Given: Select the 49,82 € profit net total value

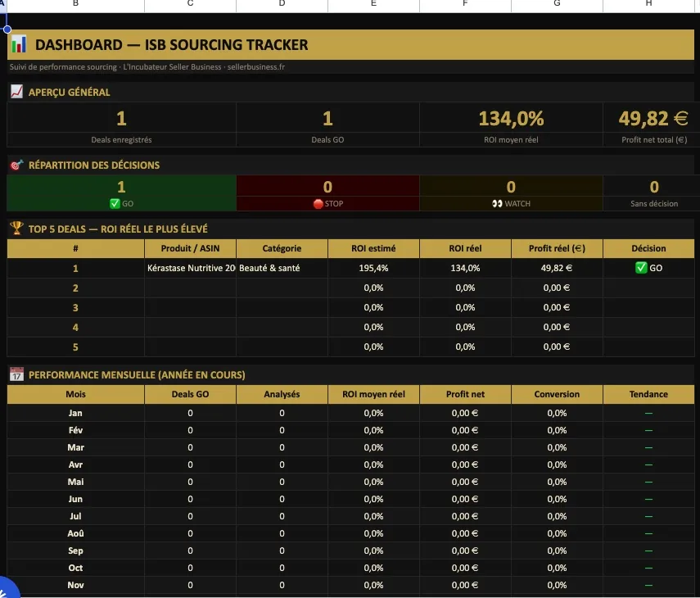Looking at the screenshot, I should (x=653, y=118).
